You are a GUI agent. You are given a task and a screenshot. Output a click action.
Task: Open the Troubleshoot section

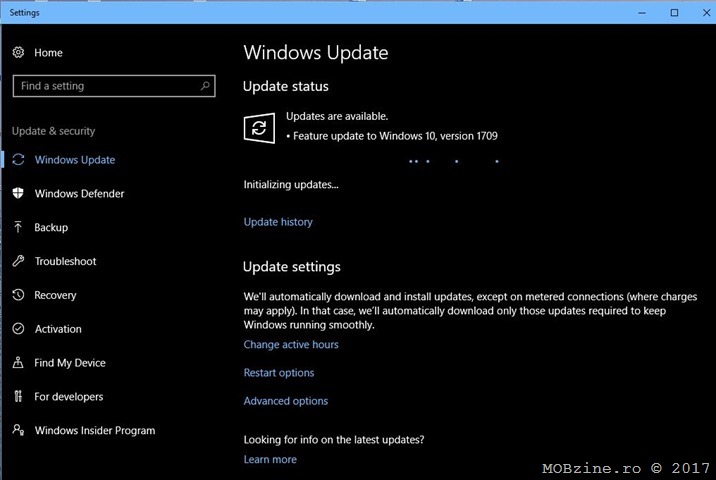click(65, 261)
